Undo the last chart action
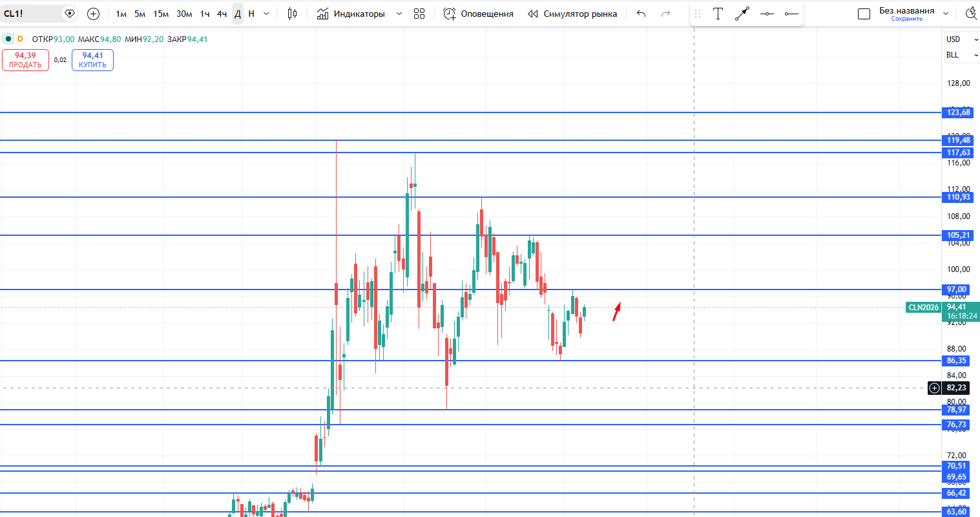 click(x=641, y=14)
